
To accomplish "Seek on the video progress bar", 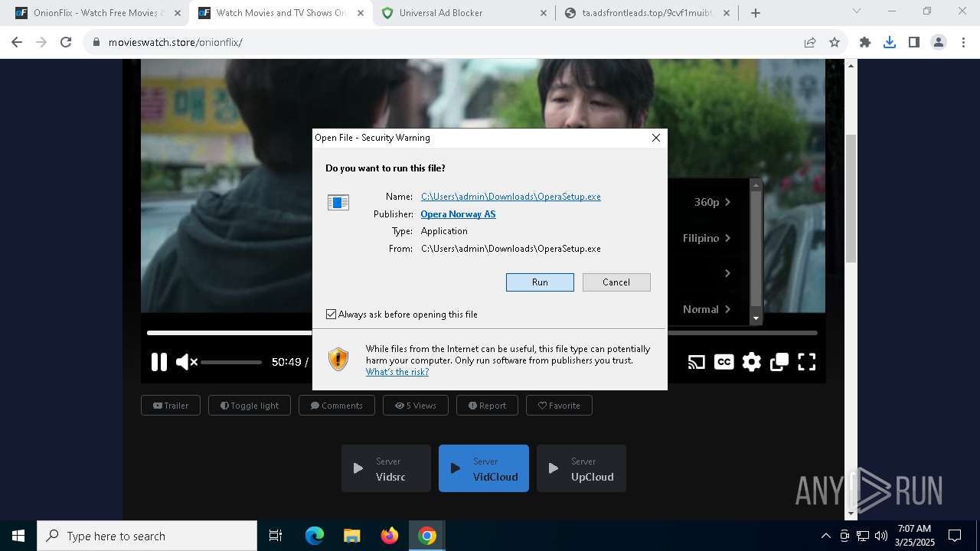I will click(482, 333).
